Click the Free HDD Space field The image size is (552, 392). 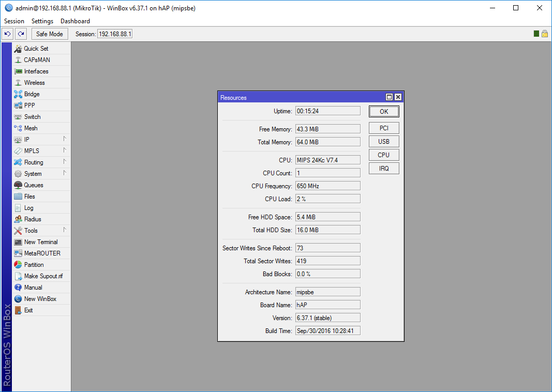[328, 217]
